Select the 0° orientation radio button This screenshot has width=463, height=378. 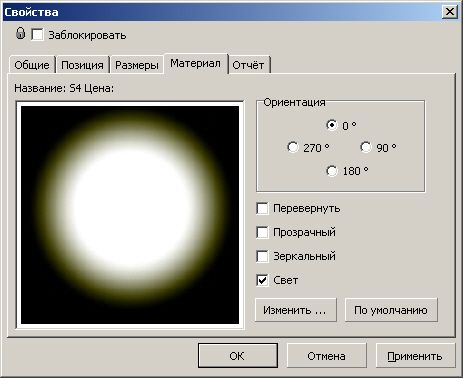(x=332, y=125)
